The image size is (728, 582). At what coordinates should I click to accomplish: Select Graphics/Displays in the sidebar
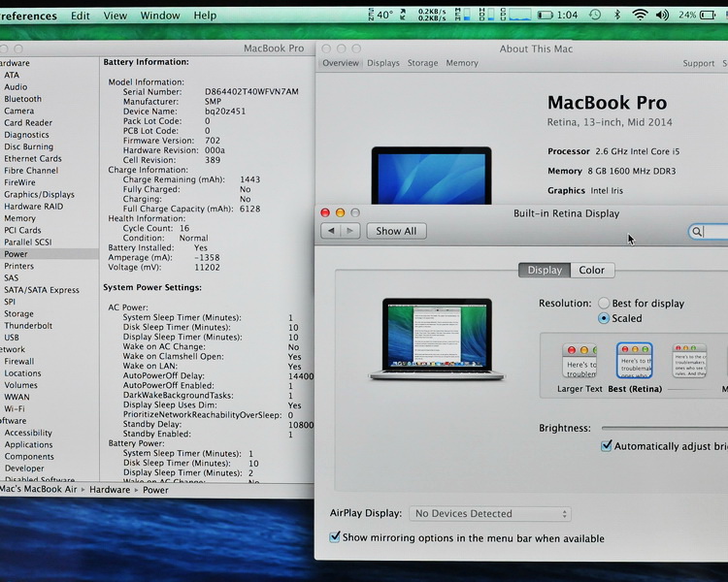point(39,194)
